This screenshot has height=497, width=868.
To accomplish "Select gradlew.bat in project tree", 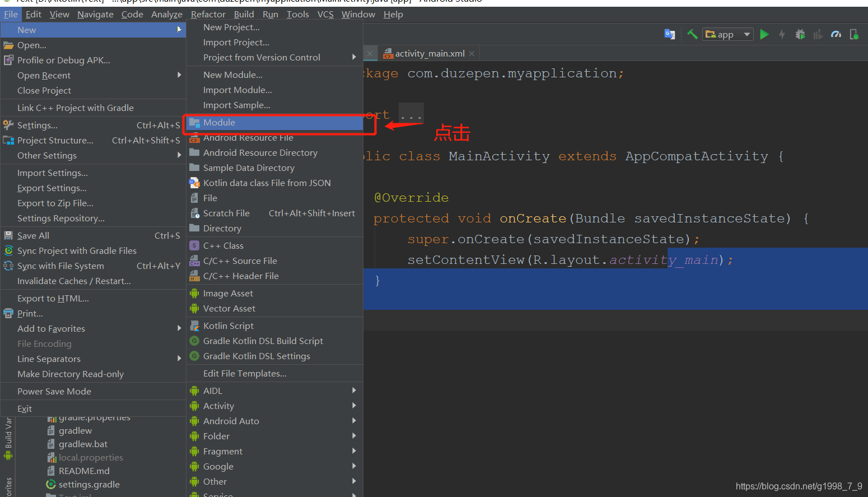I will click(x=83, y=444).
